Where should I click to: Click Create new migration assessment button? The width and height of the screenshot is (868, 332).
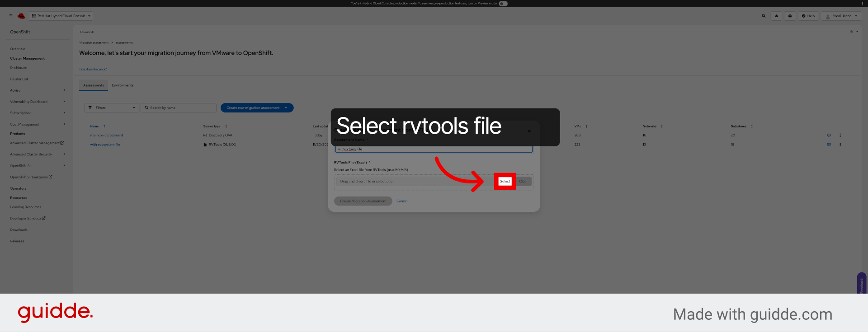click(x=253, y=108)
